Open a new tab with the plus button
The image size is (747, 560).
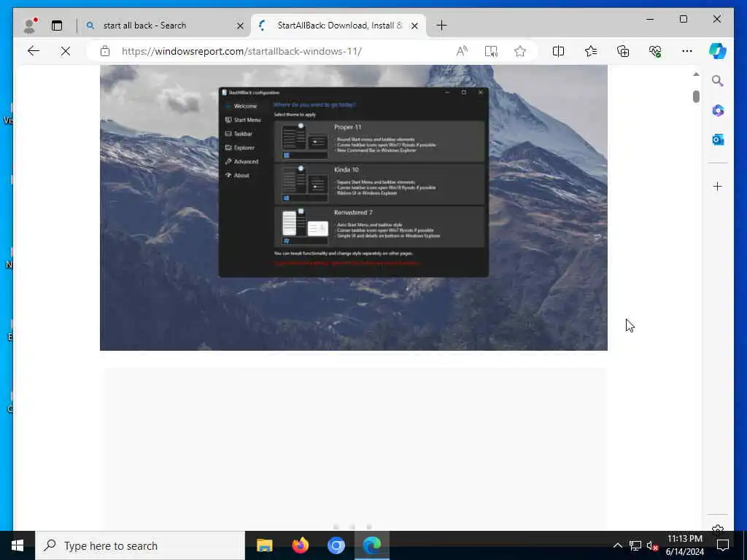441,26
